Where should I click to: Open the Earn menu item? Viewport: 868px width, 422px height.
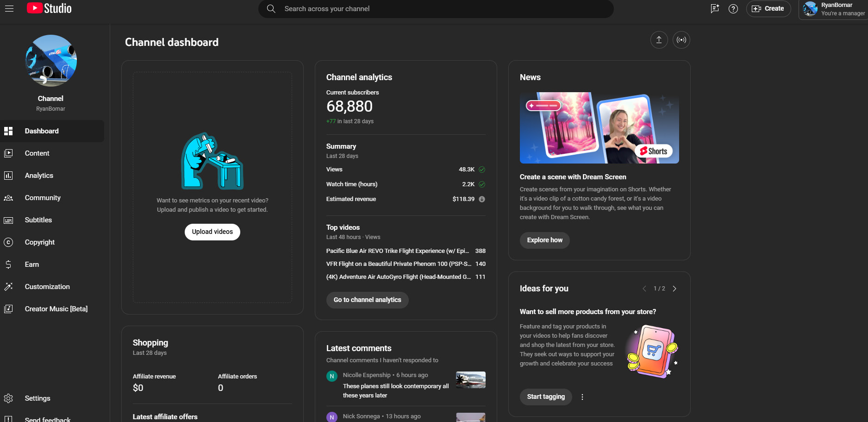52,265
